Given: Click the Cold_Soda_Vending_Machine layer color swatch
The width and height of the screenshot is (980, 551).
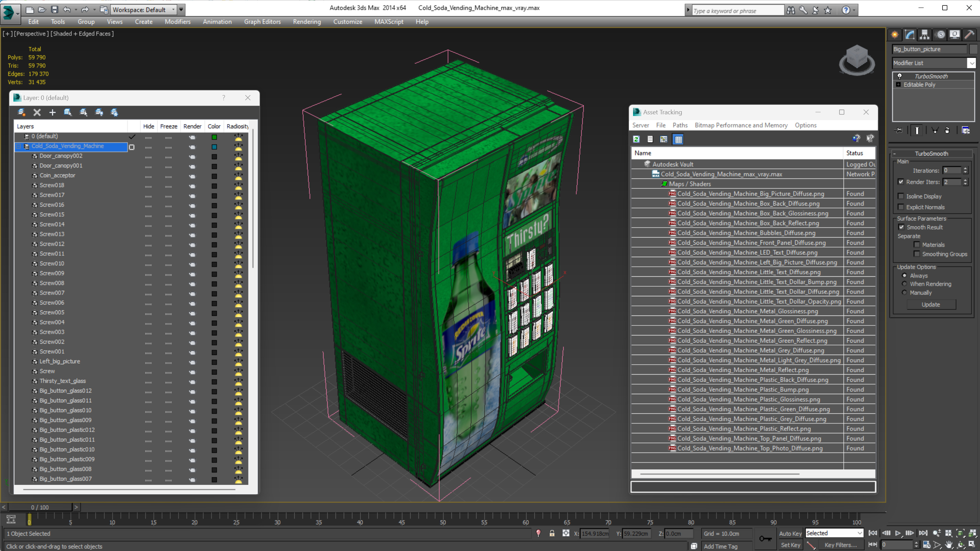Looking at the screenshot, I should click(214, 147).
